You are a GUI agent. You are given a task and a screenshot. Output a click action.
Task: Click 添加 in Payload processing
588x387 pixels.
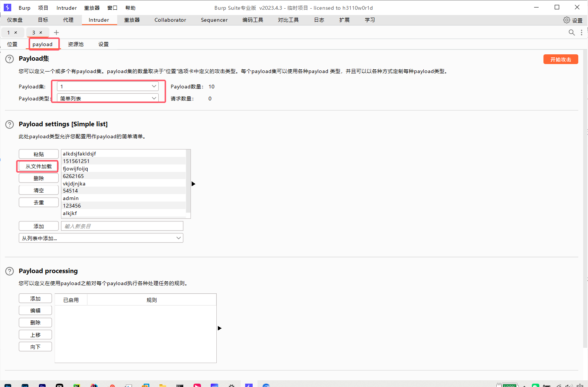36,299
